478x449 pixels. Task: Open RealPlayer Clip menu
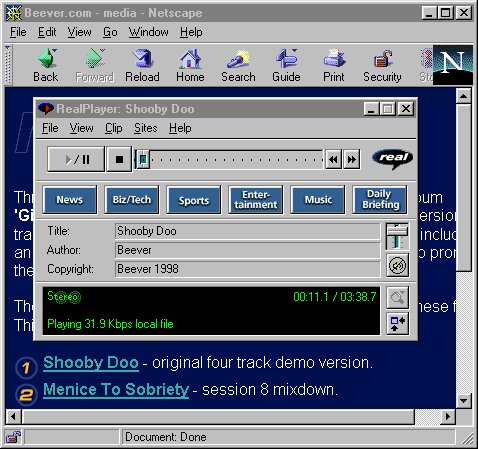114,128
